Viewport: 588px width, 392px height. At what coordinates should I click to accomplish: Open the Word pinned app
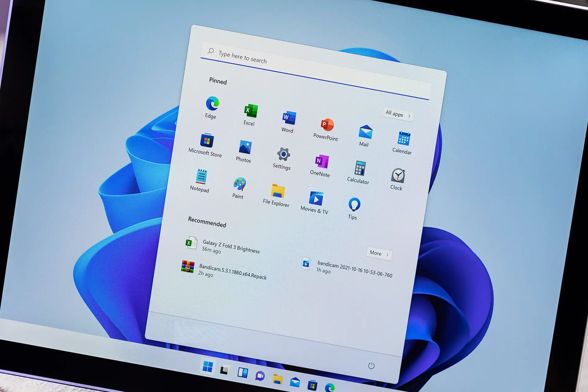[288, 122]
